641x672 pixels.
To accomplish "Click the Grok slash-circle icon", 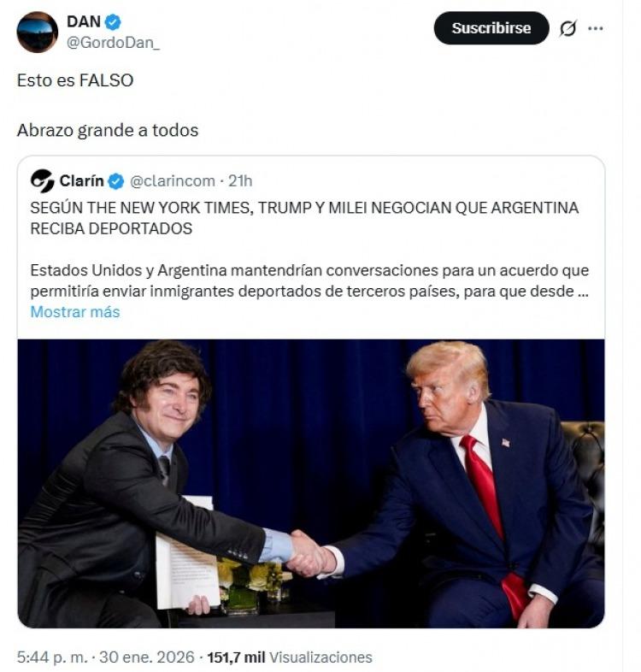I will click(567, 28).
